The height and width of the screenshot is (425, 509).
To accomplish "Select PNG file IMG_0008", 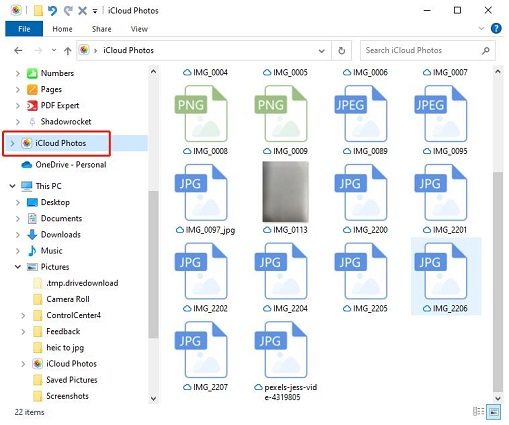I will (206, 120).
